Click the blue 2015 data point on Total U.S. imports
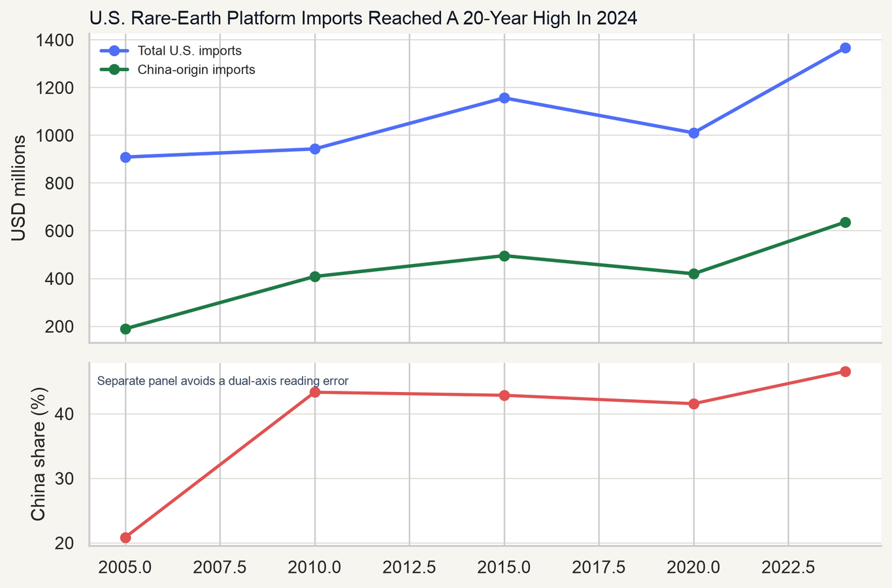The width and height of the screenshot is (892, 588). point(504,98)
